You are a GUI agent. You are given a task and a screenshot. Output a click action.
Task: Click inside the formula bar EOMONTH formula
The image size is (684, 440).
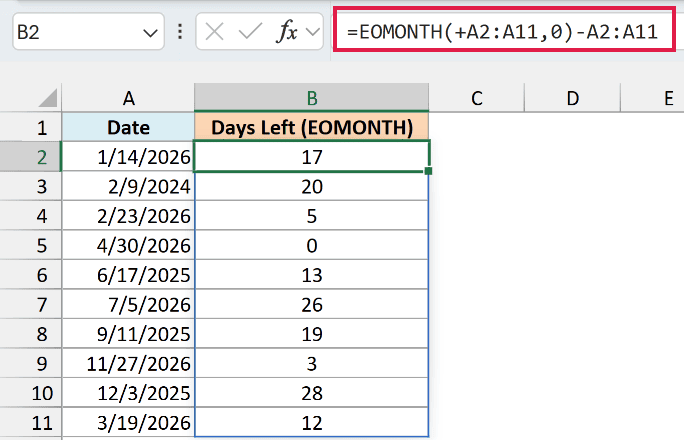tap(502, 32)
